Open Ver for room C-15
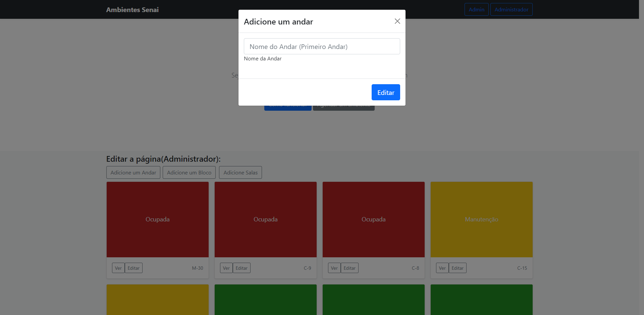Viewport: 644px width, 315px height. click(442, 268)
